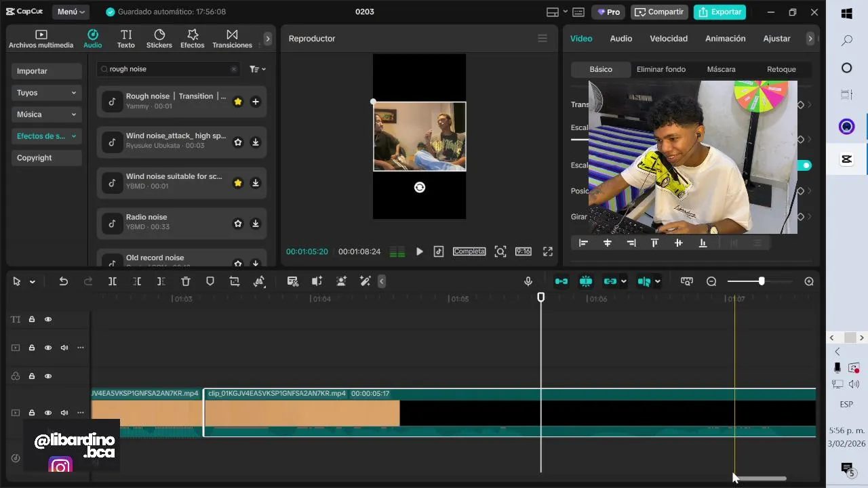This screenshot has width=868, height=488.
Task: Toggle visibility of the effects track
Action: click(48, 376)
